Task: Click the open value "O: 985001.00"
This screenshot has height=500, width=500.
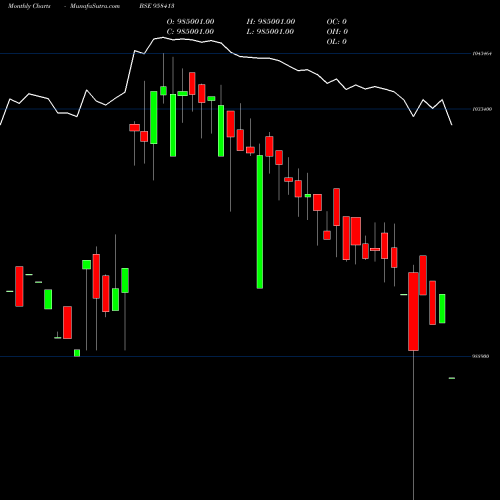Action: (190, 22)
